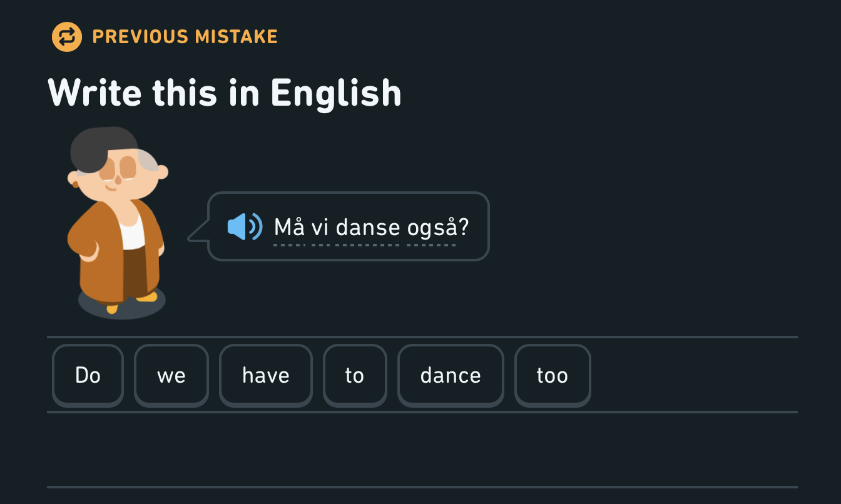Click the orange repeat arrows icon
This screenshot has height=504, width=841.
[67, 37]
